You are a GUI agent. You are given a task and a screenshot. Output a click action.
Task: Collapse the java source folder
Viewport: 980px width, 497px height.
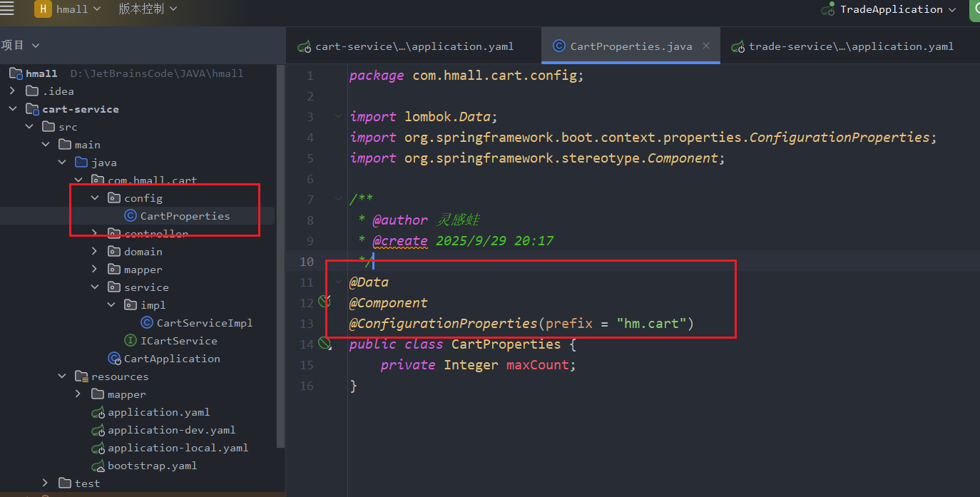[x=62, y=163]
